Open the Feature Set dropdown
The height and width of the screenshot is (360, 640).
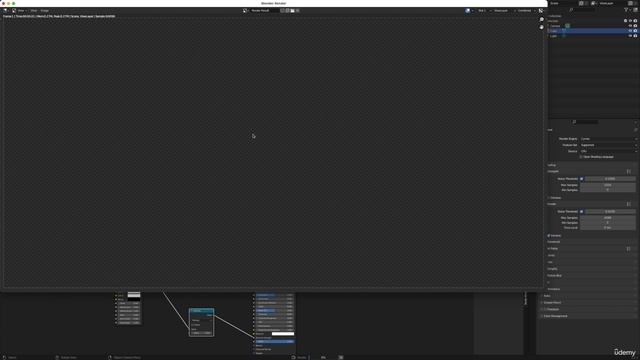(608, 145)
